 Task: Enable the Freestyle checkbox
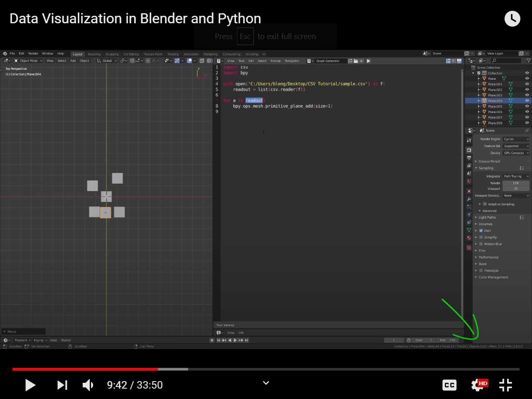pyautogui.click(x=481, y=271)
